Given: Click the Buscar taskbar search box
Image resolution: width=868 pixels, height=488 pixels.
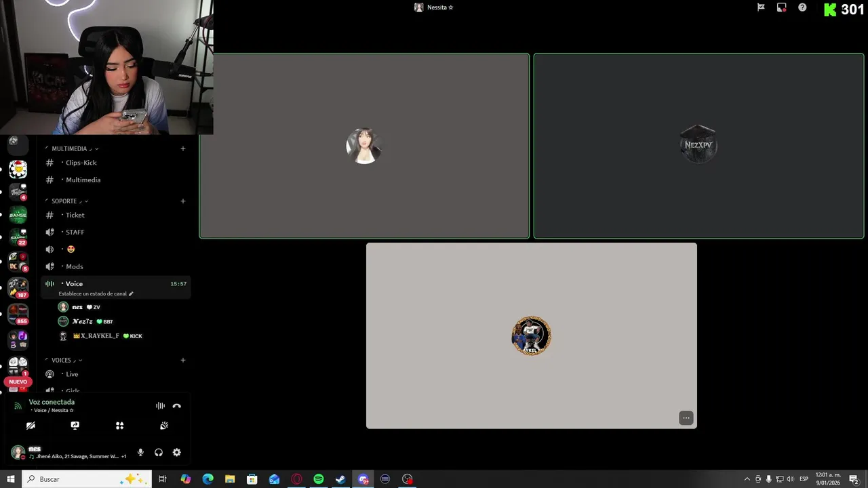Looking at the screenshot, I should [x=87, y=479].
